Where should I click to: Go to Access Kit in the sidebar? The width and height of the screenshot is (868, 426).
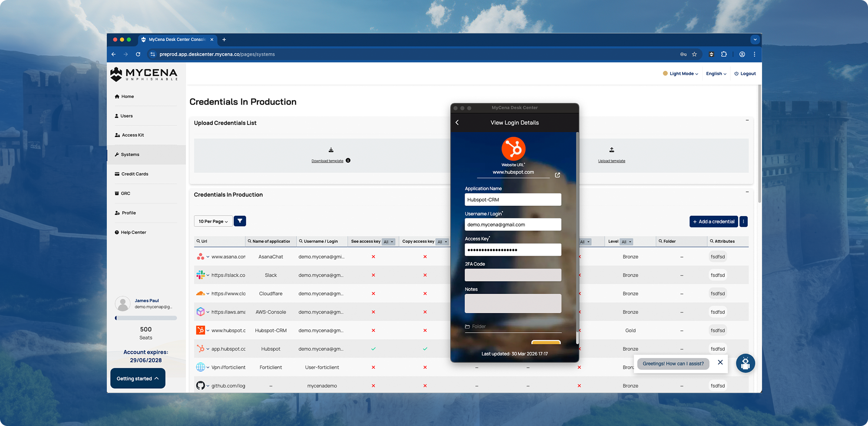coord(132,135)
